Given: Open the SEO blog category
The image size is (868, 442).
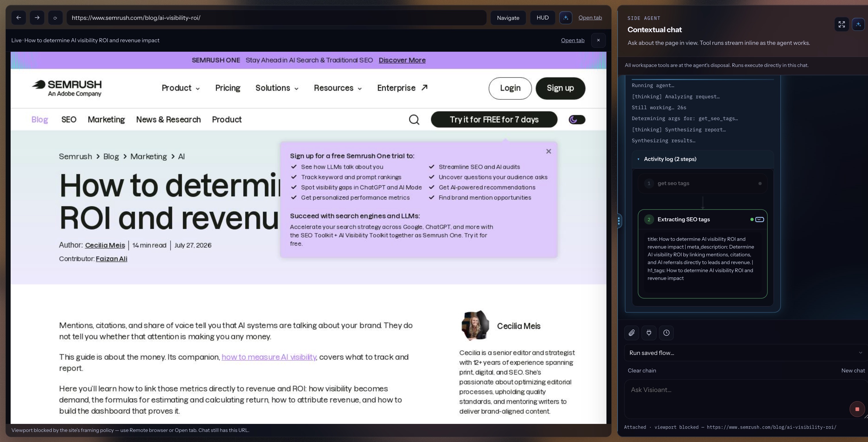Looking at the screenshot, I should (x=69, y=120).
